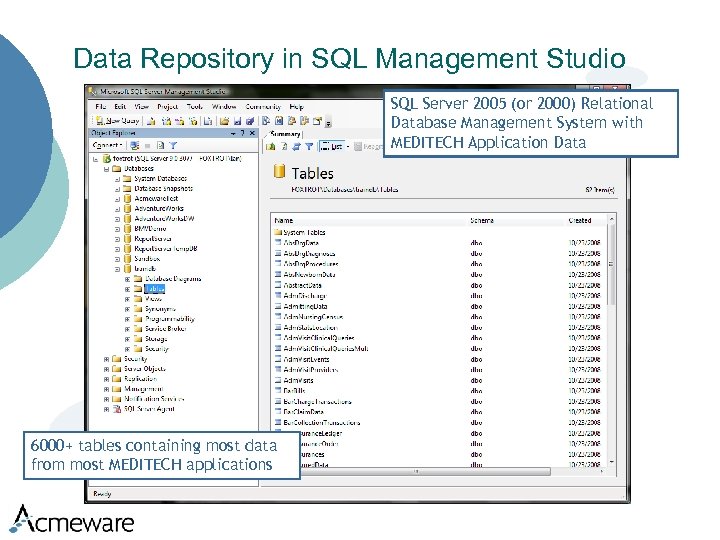
Task: Click the New Query toolbar button
Action: tap(118, 121)
